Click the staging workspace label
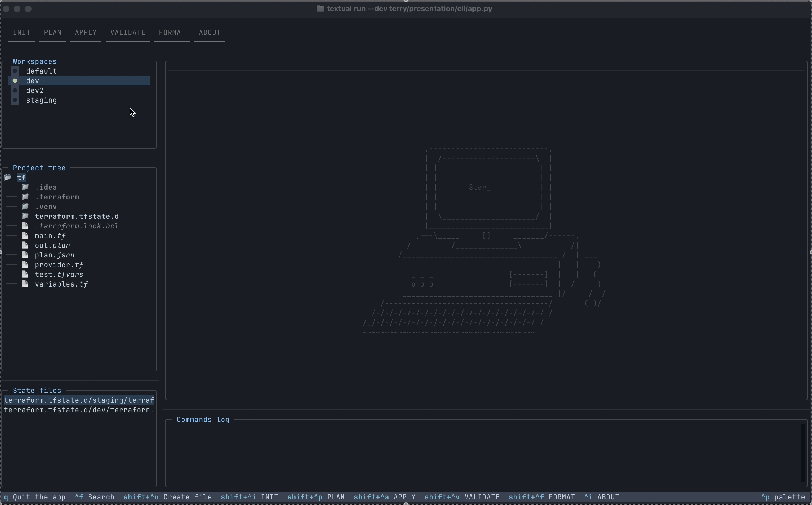This screenshot has height=505, width=812. coord(42,100)
